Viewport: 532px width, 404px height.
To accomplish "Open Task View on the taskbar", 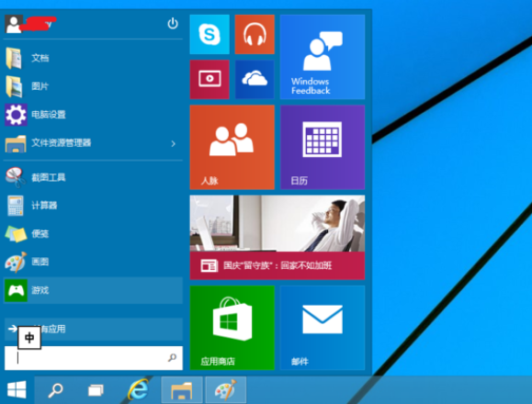I will 96,390.
